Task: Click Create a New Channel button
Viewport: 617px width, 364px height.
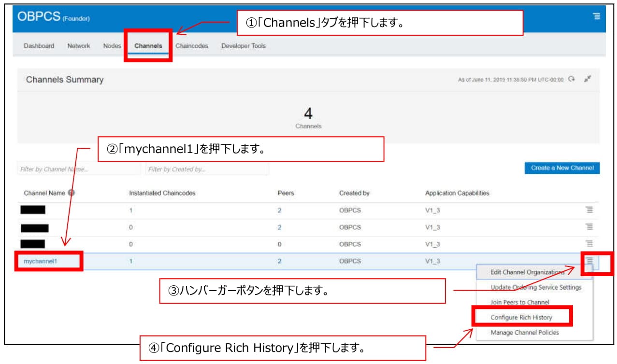Action: coord(562,168)
